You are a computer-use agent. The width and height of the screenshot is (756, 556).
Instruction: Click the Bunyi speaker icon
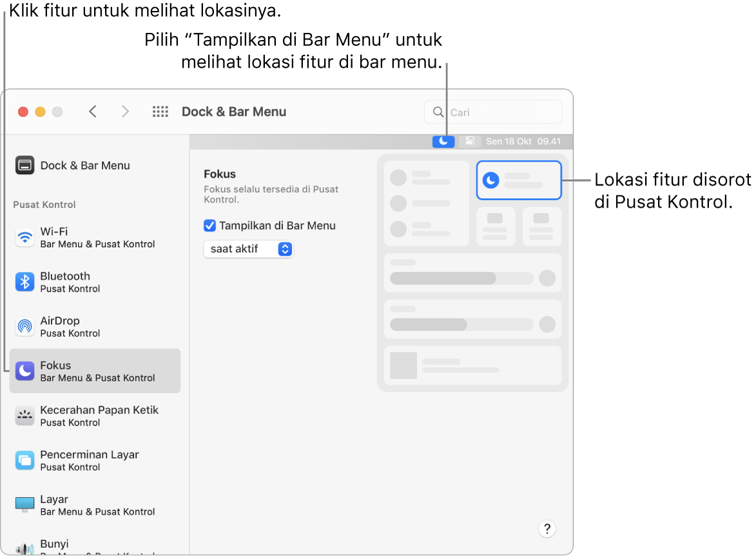click(24, 549)
